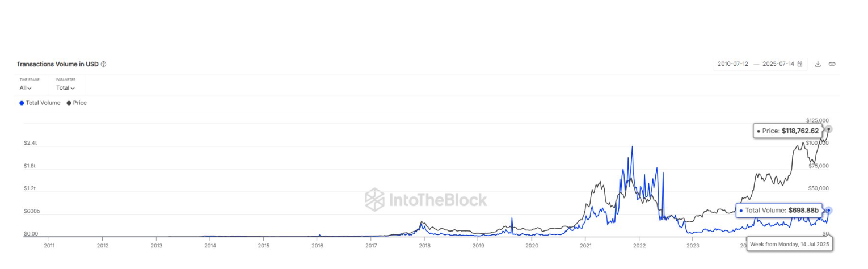Click the 2021 label on the time axis
This screenshot has height=269, width=868.
point(585,246)
